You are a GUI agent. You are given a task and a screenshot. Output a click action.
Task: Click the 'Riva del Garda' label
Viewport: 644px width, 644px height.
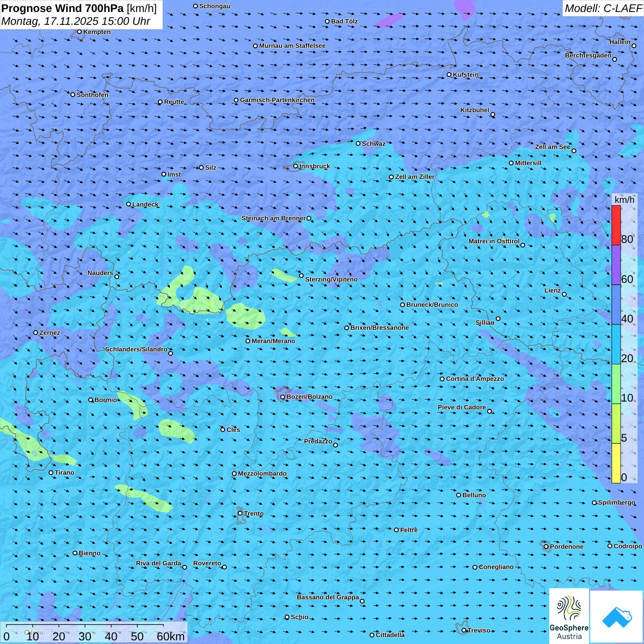159,563
